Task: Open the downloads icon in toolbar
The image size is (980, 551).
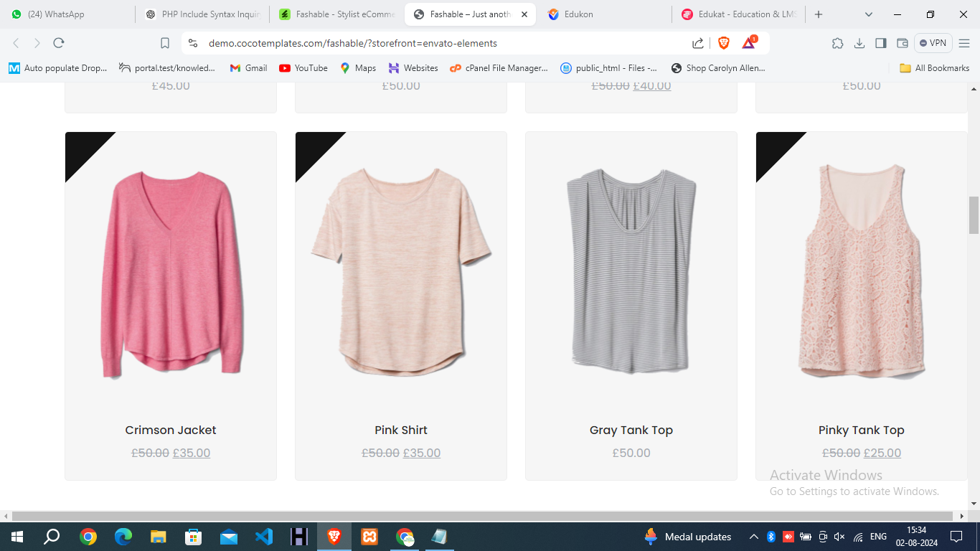Action: click(859, 43)
